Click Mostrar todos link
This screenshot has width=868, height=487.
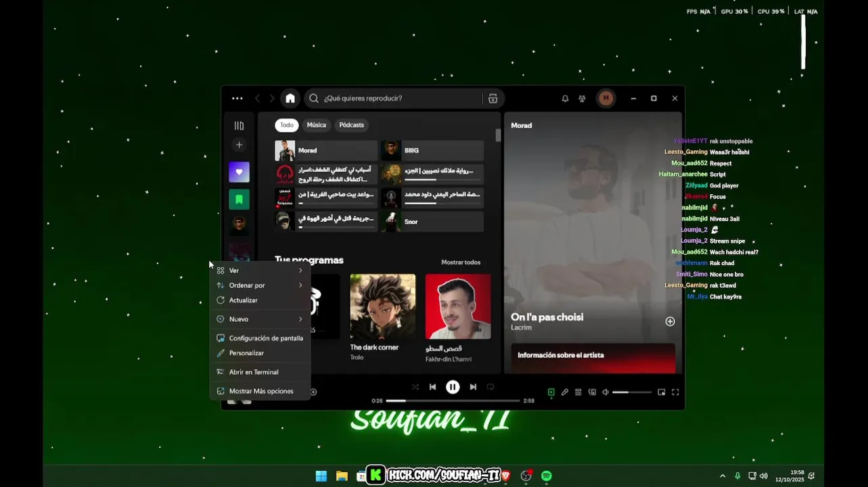(x=461, y=262)
